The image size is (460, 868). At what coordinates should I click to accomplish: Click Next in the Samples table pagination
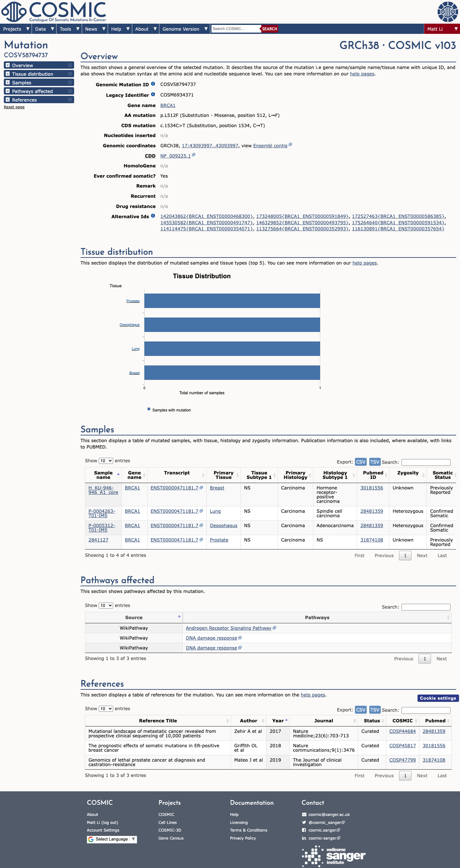pos(422,556)
